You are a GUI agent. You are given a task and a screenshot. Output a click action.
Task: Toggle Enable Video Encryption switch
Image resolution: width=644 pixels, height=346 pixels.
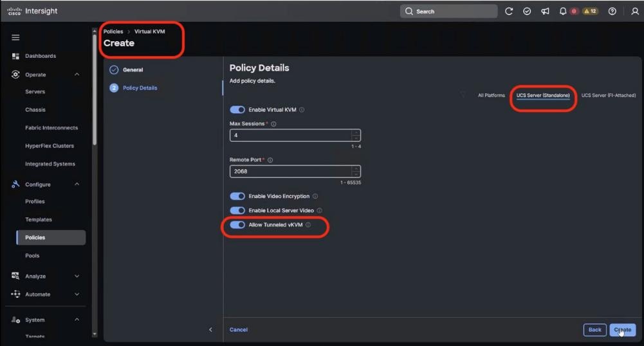click(237, 196)
